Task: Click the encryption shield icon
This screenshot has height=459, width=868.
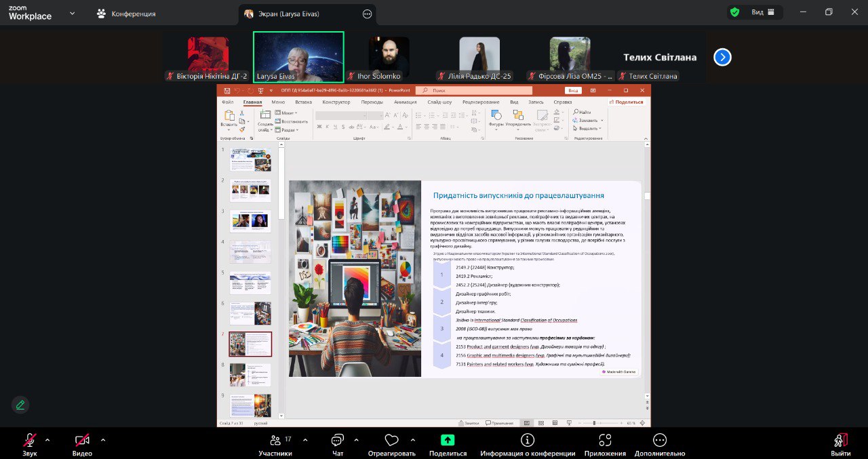Action: 734,12
